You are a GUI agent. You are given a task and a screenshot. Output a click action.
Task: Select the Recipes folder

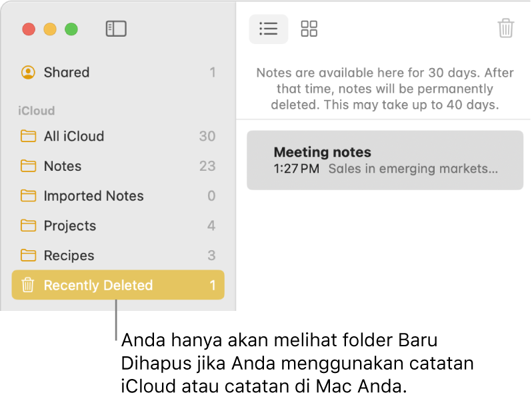click(x=118, y=256)
